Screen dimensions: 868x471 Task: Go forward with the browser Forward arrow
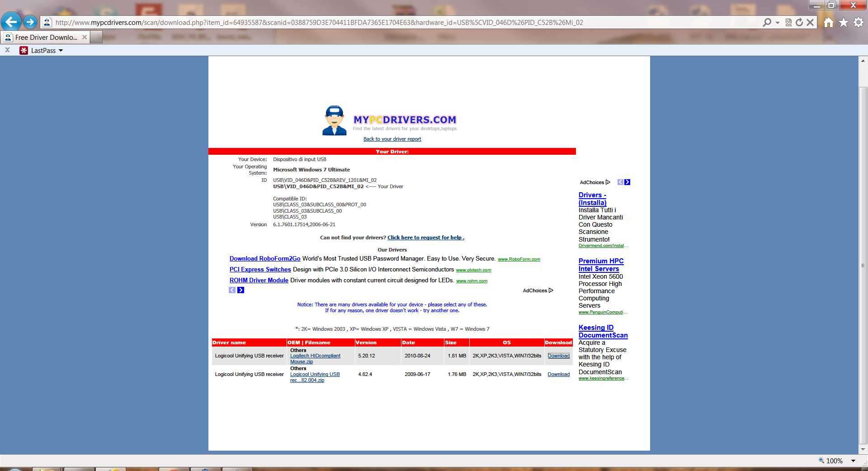click(x=30, y=22)
